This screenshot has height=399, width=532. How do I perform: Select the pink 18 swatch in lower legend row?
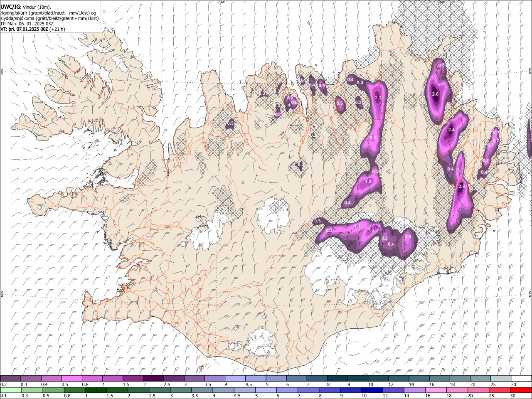coord(457,390)
